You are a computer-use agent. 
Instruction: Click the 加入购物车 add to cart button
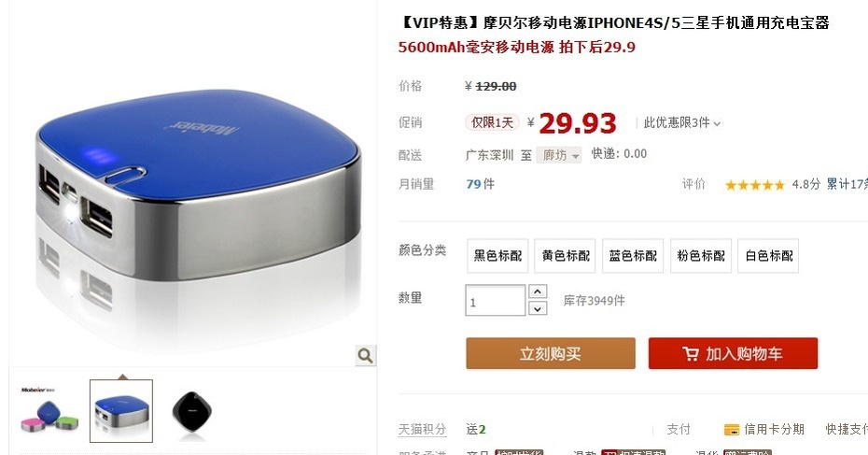[x=733, y=353]
